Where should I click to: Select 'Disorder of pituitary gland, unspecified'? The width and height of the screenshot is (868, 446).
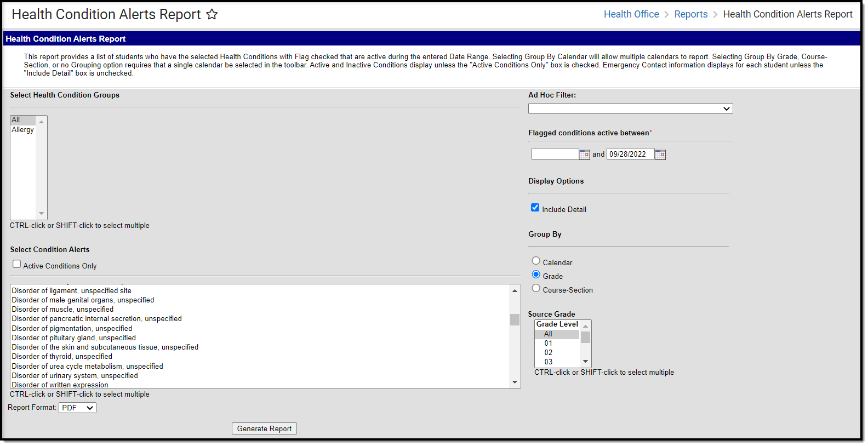point(260,338)
